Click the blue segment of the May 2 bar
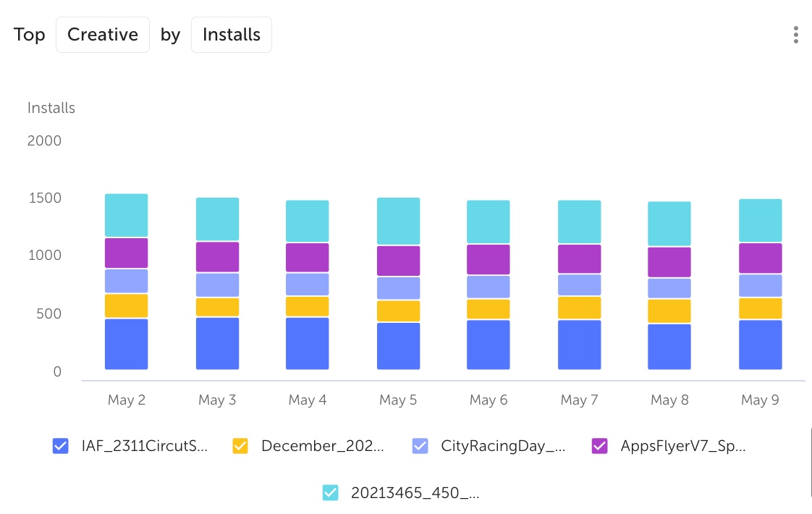Image resolution: width=812 pixels, height=514 pixels. 126,344
